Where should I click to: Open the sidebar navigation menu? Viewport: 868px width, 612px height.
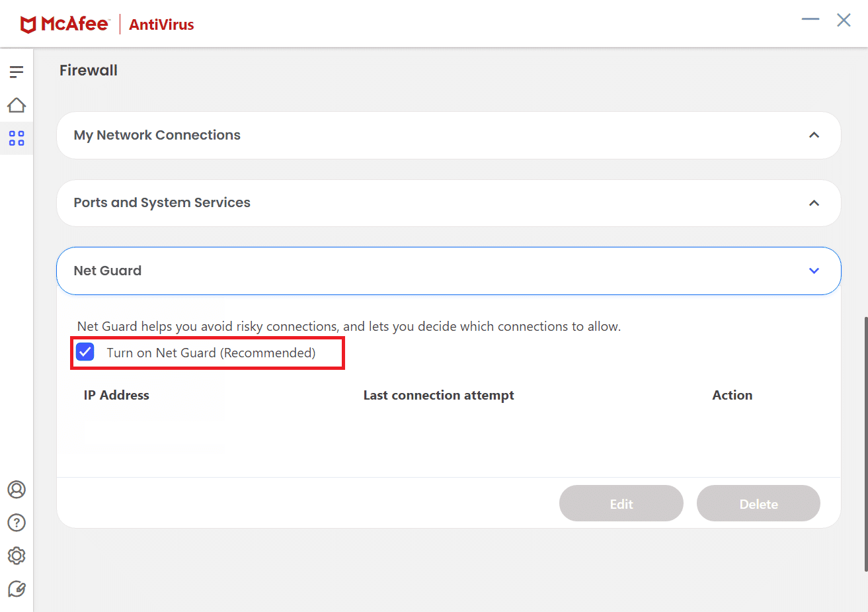pos(17,71)
